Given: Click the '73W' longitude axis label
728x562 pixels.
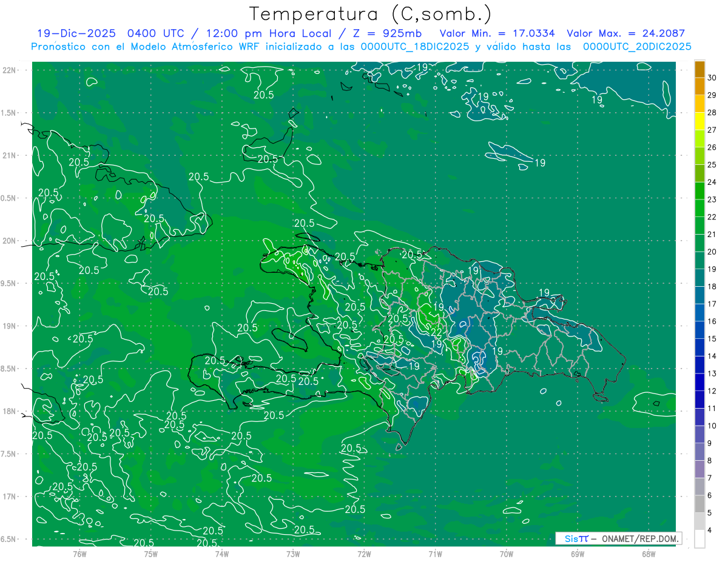Looking at the screenshot, I should (293, 554).
